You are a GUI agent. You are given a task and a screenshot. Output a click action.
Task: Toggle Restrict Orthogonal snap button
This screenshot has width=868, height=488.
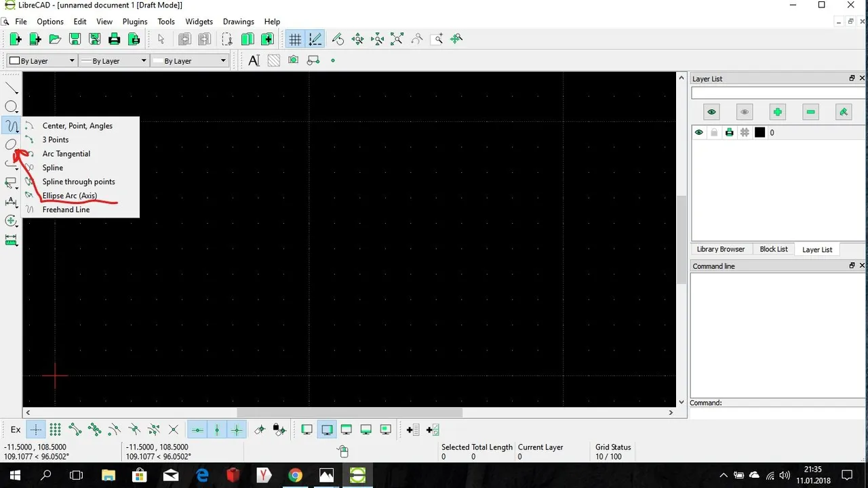pyautogui.click(x=236, y=430)
